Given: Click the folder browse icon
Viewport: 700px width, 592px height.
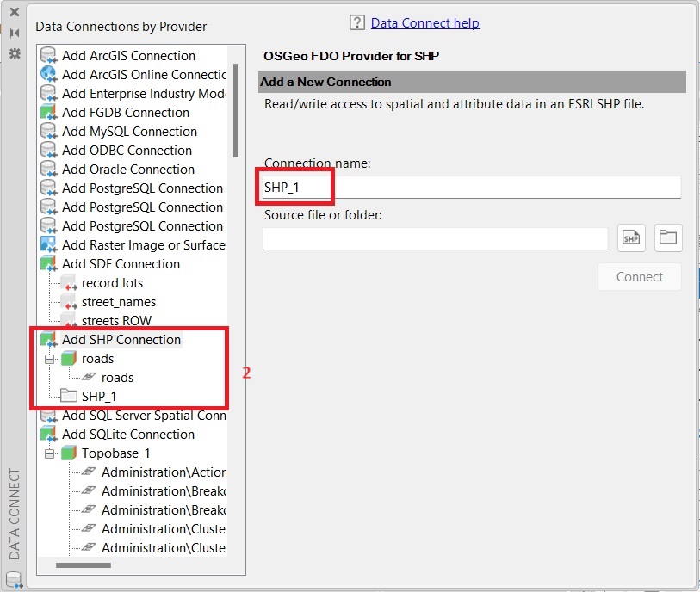Looking at the screenshot, I should coord(668,238).
